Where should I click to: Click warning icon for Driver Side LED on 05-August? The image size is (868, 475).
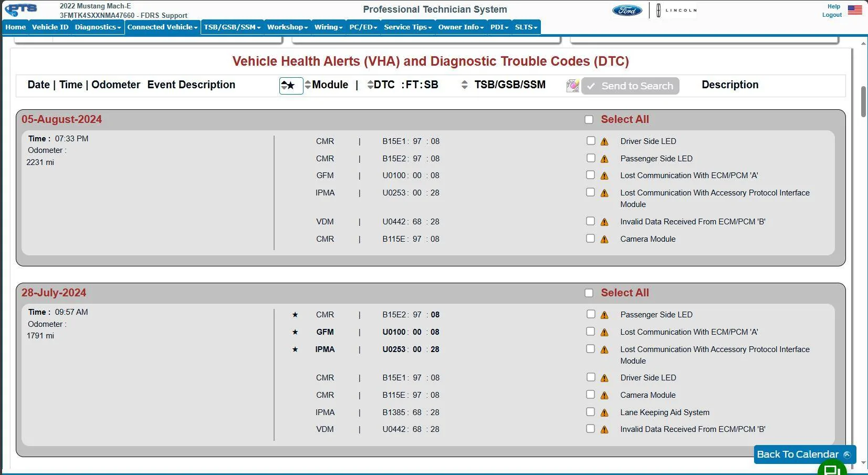pos(604,142)
